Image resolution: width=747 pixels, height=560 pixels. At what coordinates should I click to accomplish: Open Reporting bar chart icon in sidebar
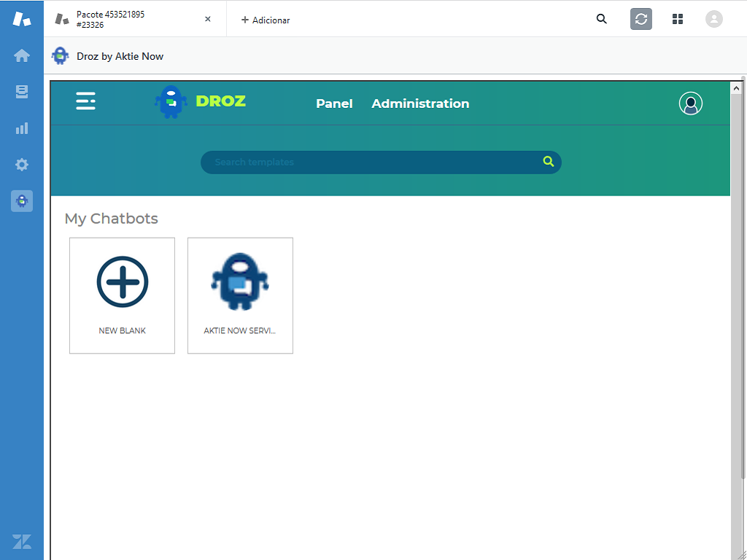click(22, 128)
